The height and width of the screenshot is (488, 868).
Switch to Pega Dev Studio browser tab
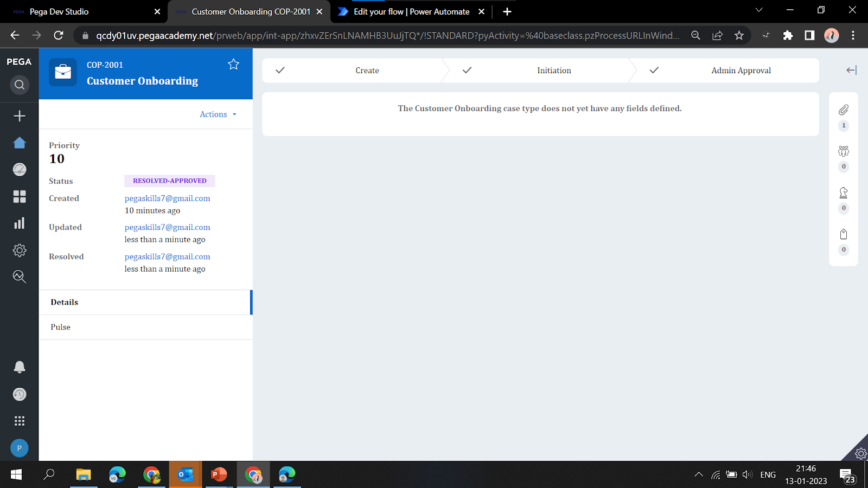84,11
